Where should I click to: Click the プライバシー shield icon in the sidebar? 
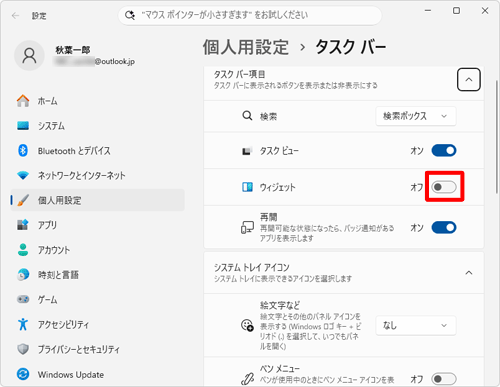tap(23, 349)
